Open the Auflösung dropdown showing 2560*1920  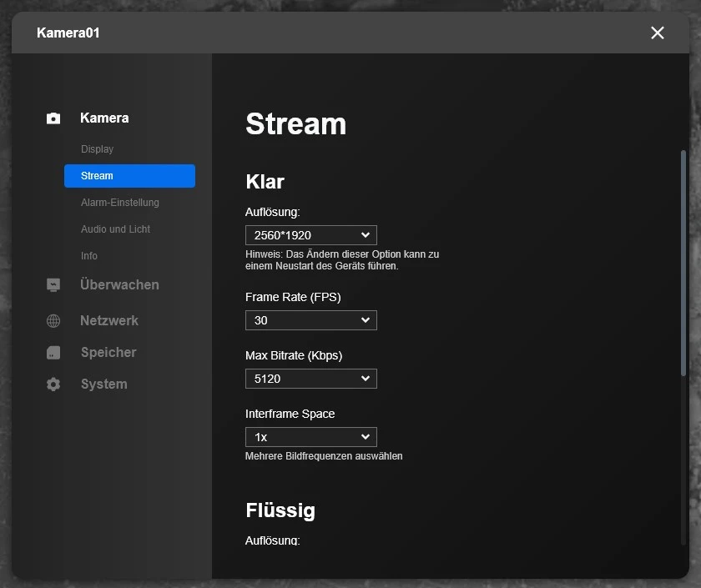click(x=310, y=235)
